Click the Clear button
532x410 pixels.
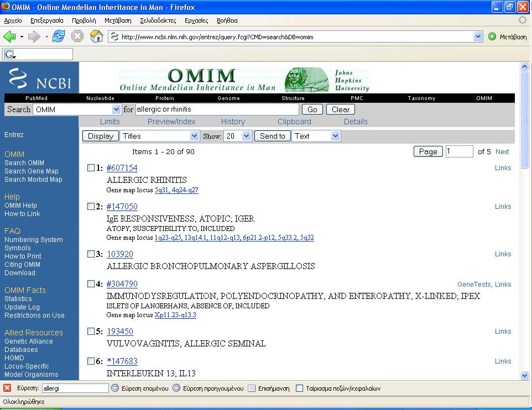click(x=341, y=109)
